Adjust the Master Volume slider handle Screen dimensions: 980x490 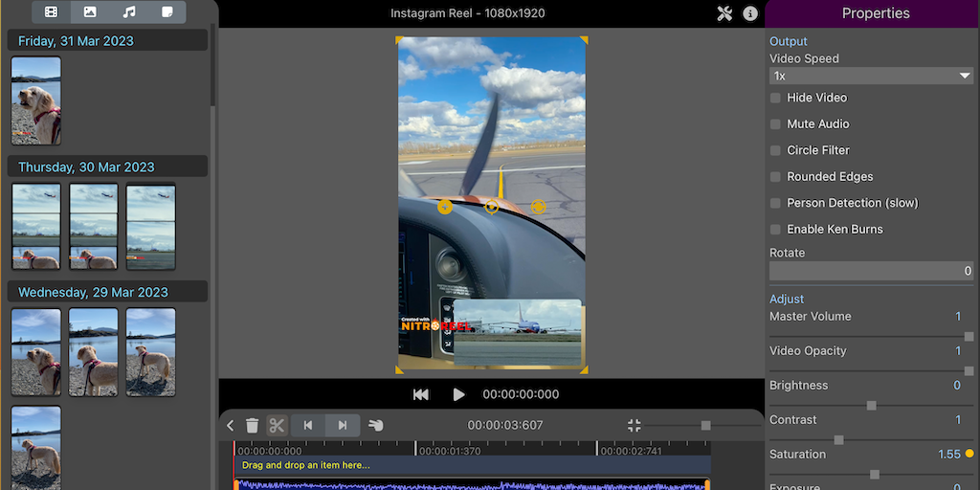pyautogui.click(x=969, y=336)
